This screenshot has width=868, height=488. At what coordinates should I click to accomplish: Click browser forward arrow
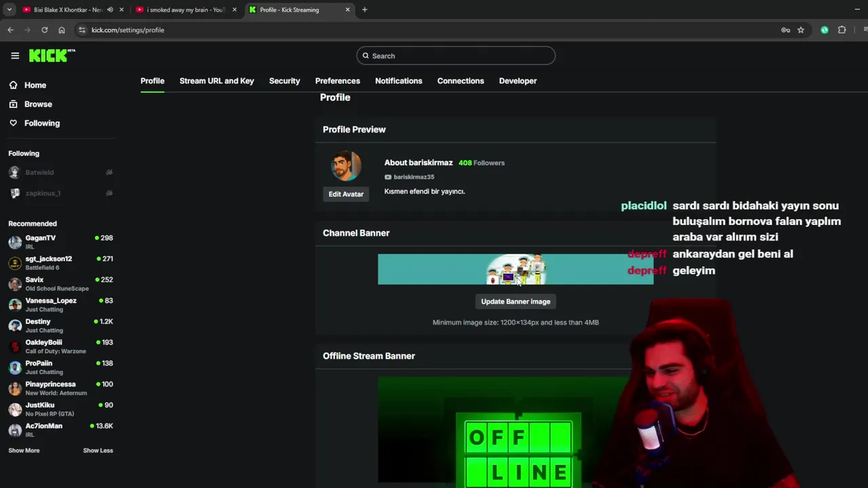[x=27, y=30]
